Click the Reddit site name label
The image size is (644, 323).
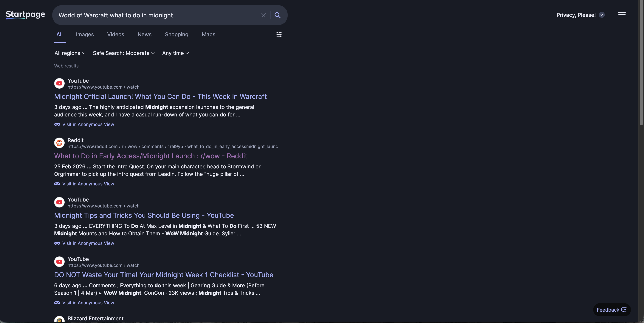click(x=75, y=140)
